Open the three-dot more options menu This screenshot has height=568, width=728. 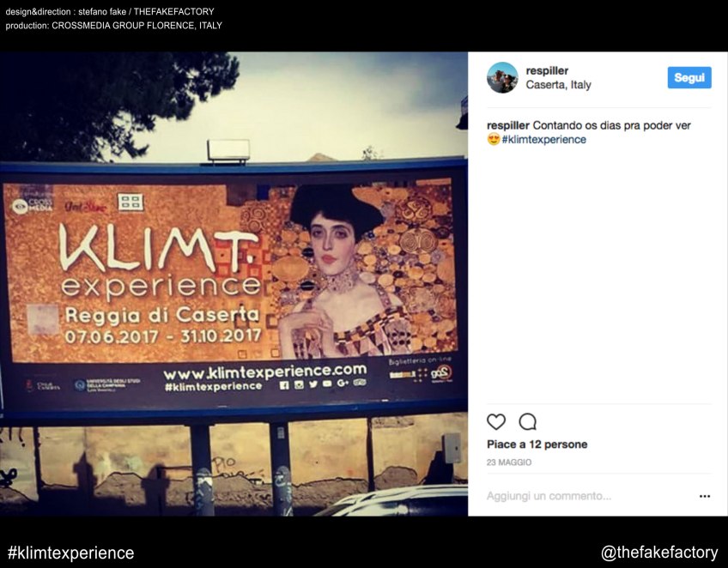pos(704,496)
